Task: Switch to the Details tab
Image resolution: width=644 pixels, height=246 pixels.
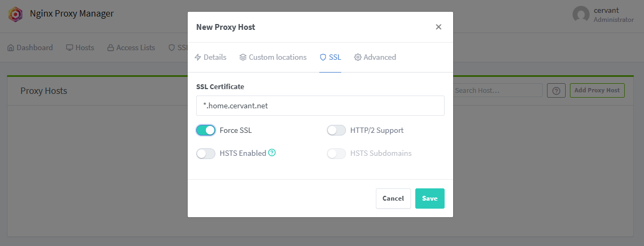Action: pyautogui.click(x=210, y=57)
